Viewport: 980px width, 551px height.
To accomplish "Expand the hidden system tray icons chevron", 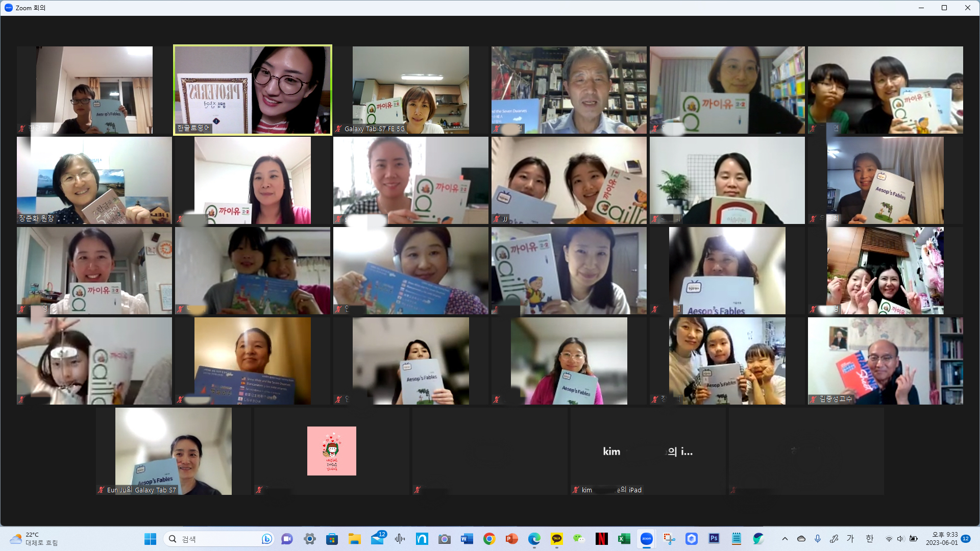I will (x=785, y=539).
